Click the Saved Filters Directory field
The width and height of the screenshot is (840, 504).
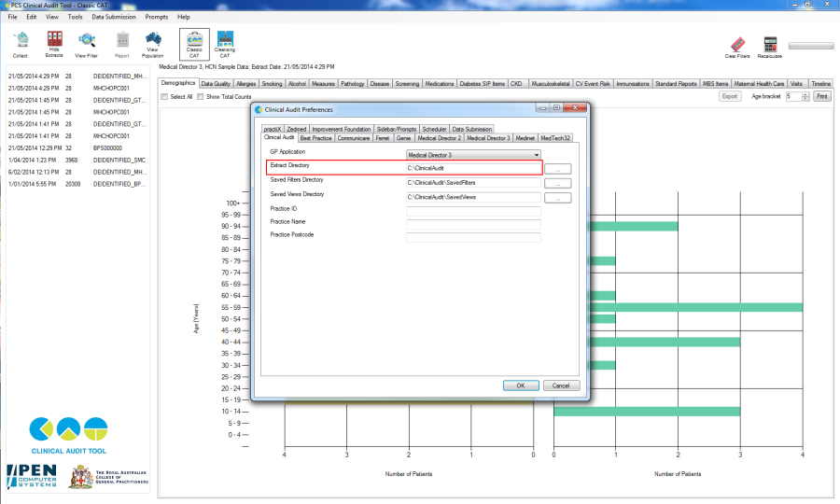pos(473,183)
